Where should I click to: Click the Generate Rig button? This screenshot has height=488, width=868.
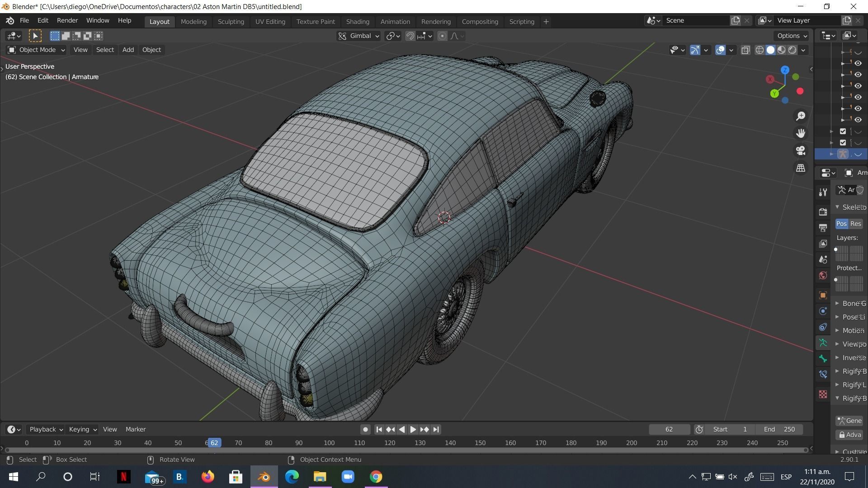(x=849, y=421)
